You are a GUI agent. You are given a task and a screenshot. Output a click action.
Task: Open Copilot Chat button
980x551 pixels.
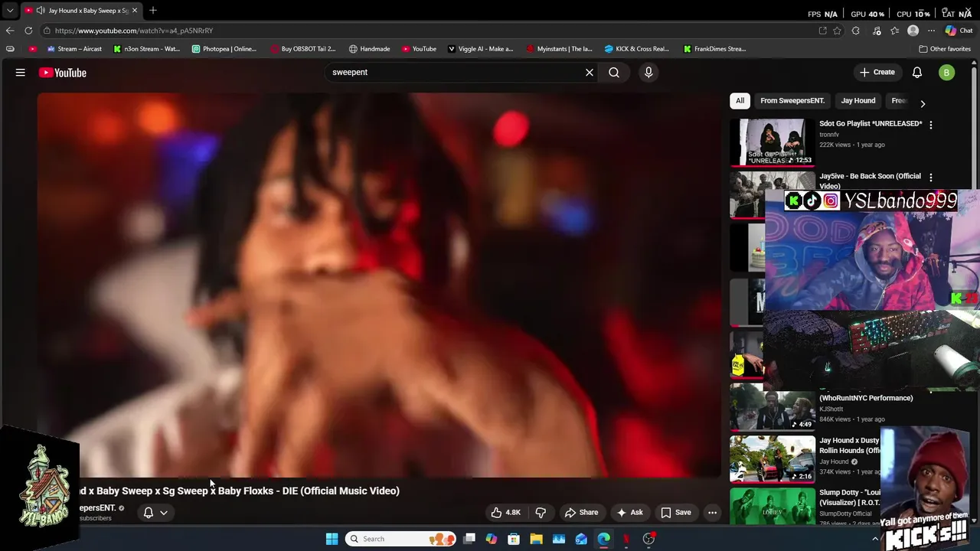[959, 31]
